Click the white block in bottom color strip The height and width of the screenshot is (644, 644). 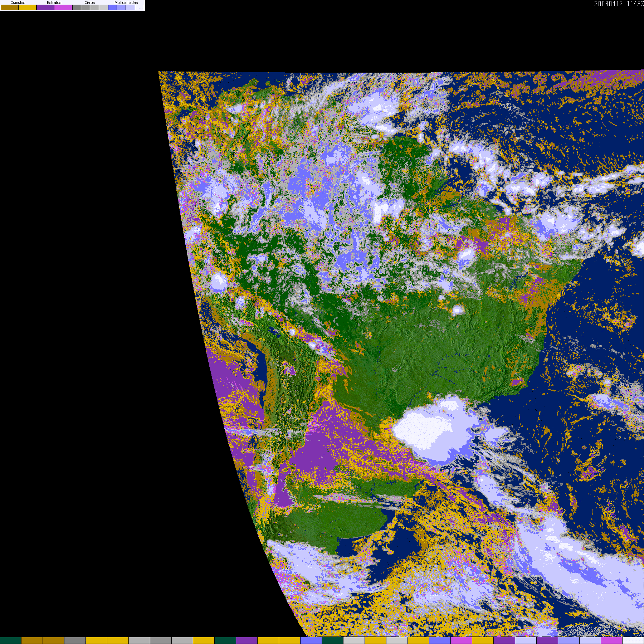click(x=633, y=640)
